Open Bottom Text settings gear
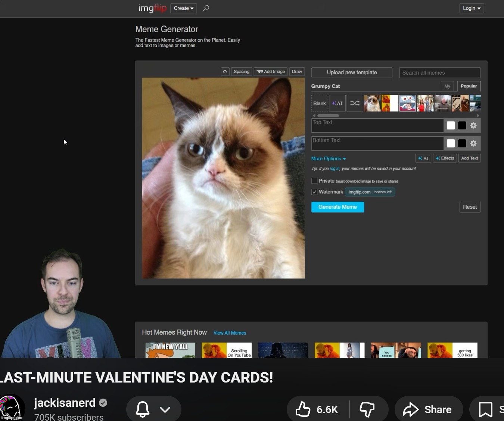504x421 pixels. point(473,143)
